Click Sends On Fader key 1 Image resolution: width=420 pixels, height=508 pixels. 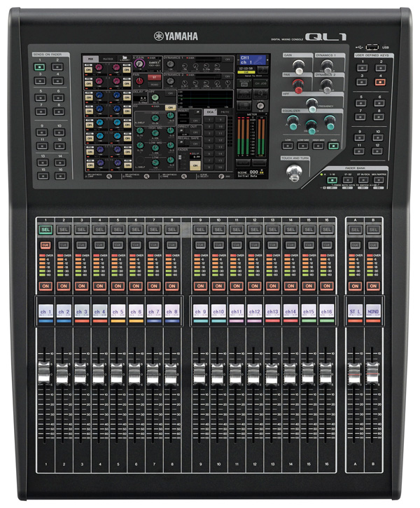(40, 67)
